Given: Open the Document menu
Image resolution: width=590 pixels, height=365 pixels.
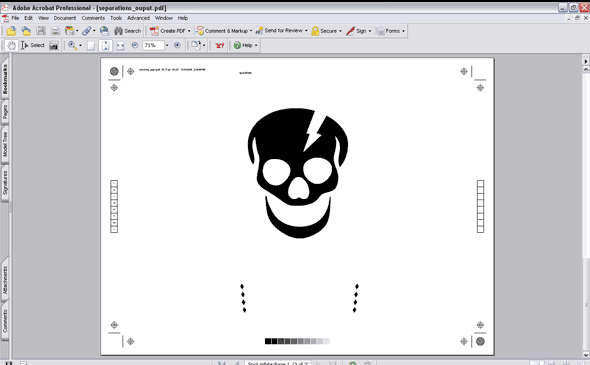Looking at the screenshot, I should pos(65,18).
